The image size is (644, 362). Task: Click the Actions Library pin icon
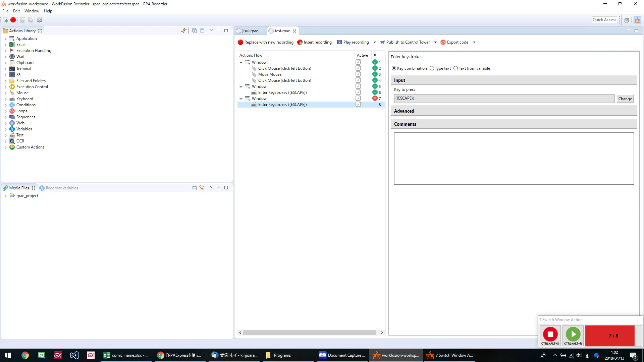(x=183, y=31)
